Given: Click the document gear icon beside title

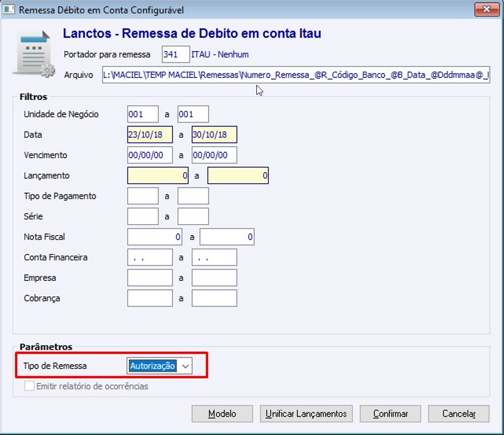Looking at the screenshot, I should 33,53.
